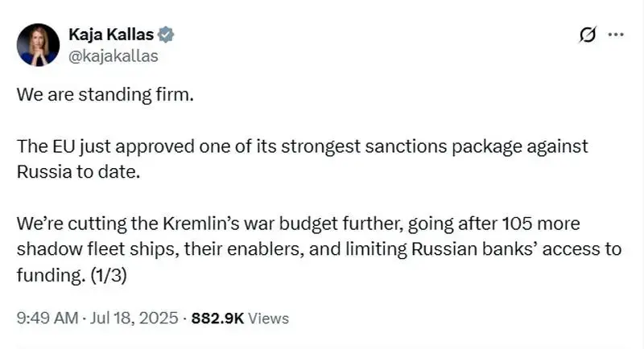Click the word "funding." in last line
Screen dimensions: 644x349
point(51,275)
